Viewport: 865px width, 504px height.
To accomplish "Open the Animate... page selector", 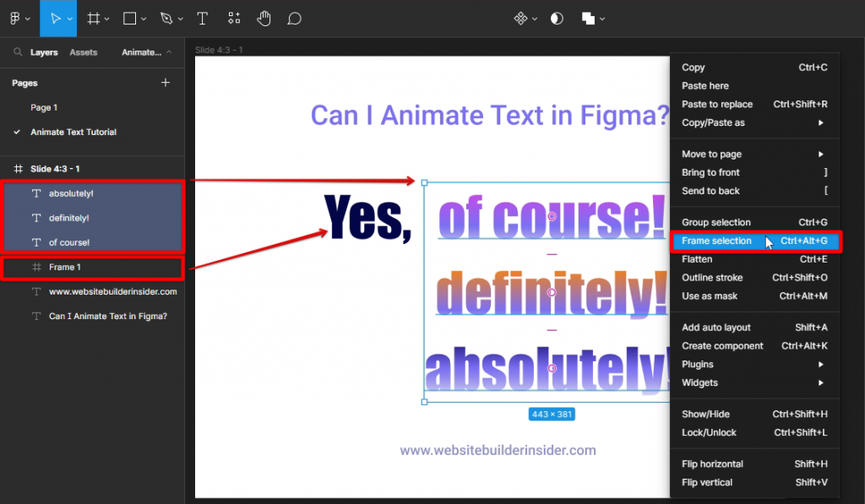I will pyautogui.click(x=146, y=52).
